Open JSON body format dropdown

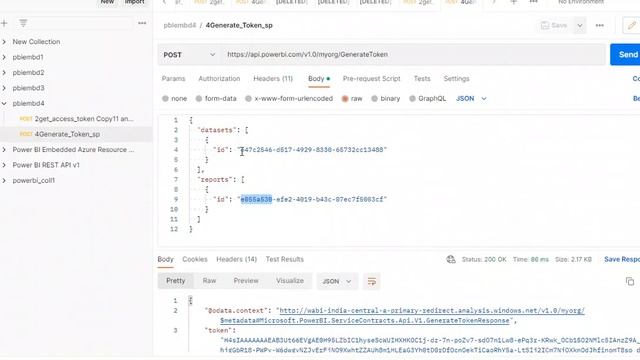471,98
